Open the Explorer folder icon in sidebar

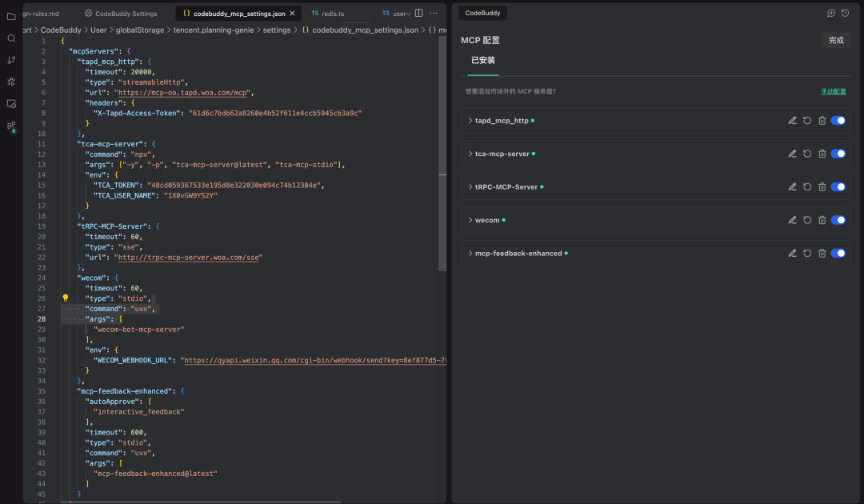[x=11, y=16]
